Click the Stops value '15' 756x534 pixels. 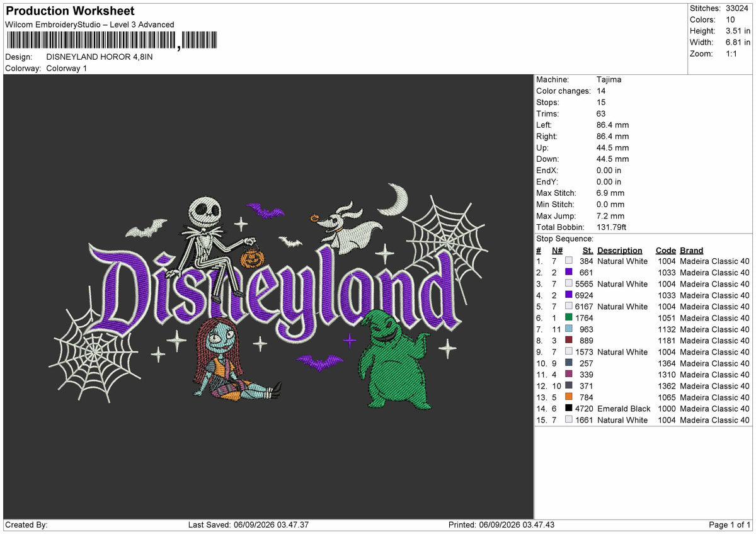click(x=601, y=103)
